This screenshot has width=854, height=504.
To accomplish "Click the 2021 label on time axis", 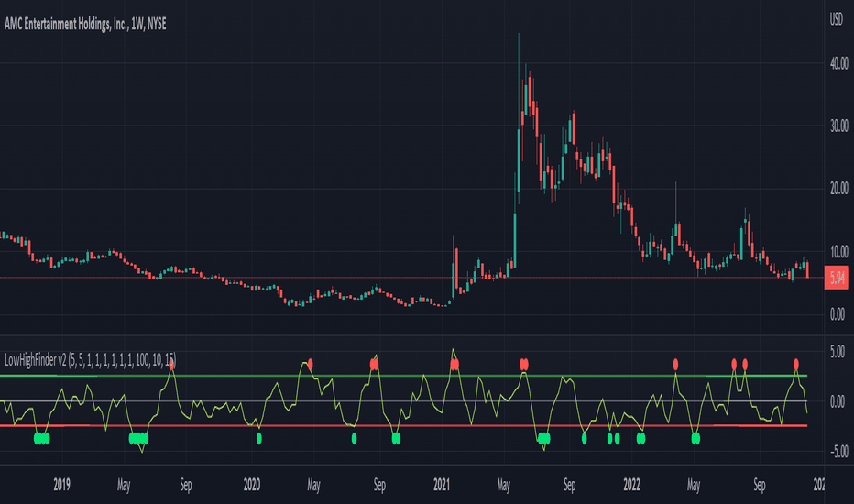I will [x=442, y=485].
